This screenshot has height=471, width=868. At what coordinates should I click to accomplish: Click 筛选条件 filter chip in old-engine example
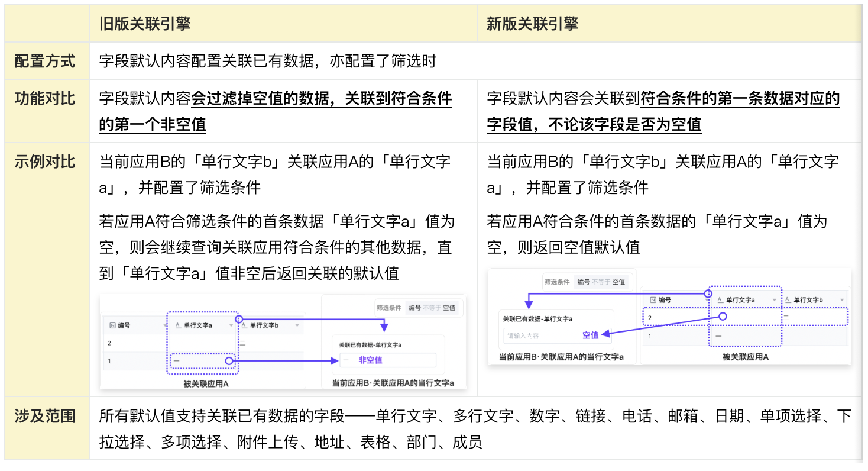tap(419, 308)
